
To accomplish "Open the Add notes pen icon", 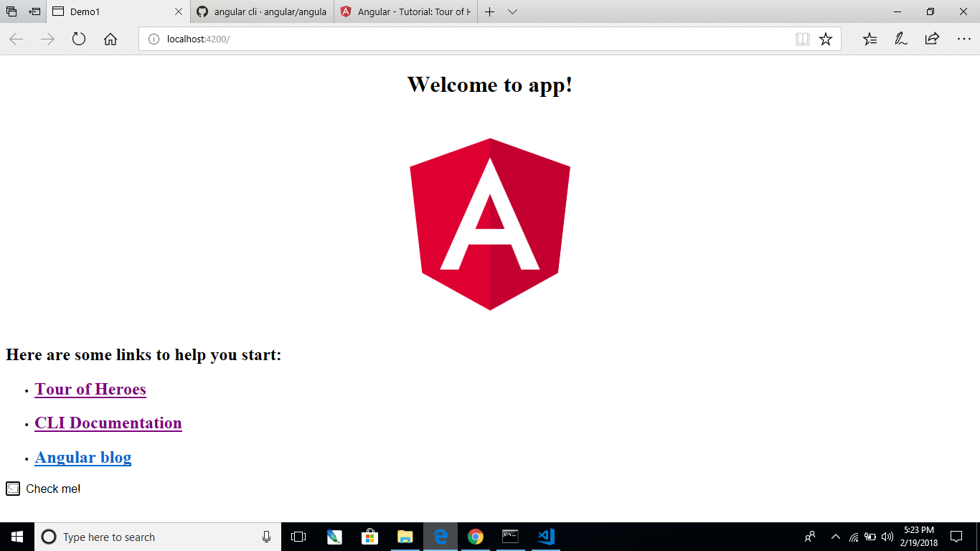I will pyautogui.click(x=901, y=39).
